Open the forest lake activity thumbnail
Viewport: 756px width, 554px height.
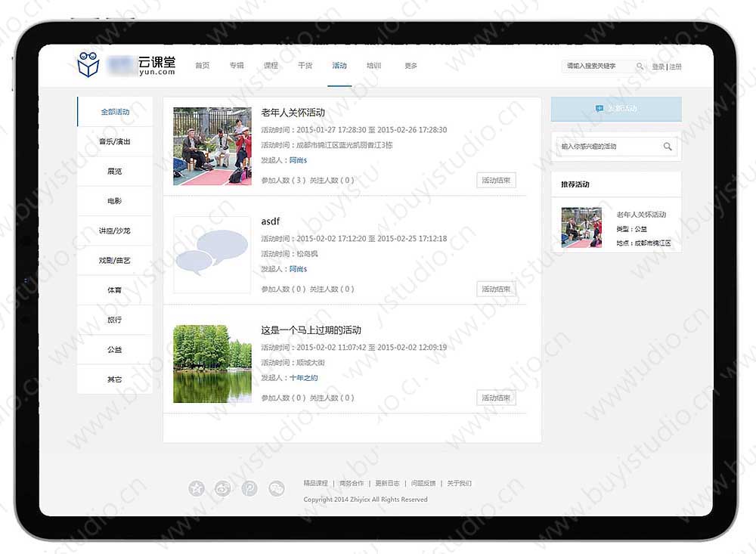pos(212,364)
